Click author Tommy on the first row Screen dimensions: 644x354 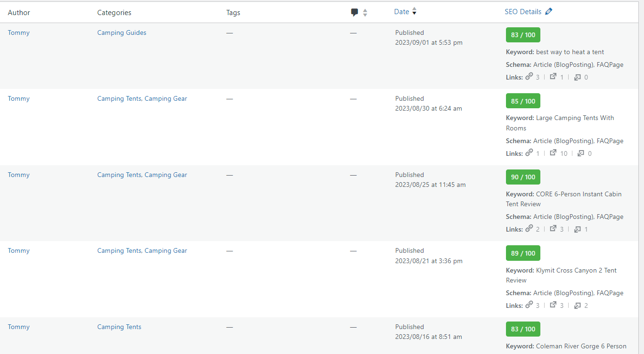click(x=18, y=32)
